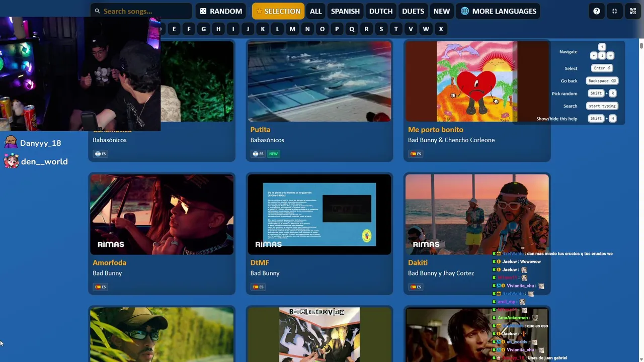Click the page vertical scrollbar thumb
Image resolution: width=644 pixels, height=362 pixels.
(x=641, y=46)
